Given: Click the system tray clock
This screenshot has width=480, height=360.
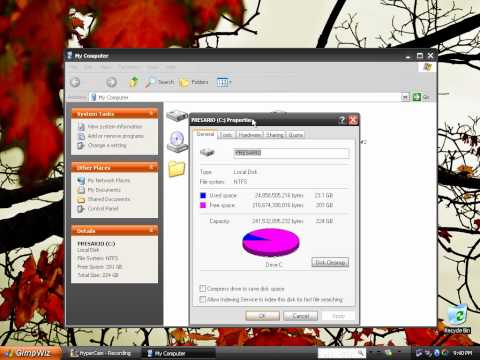Looking at the screenshot, I should [x=462, y=353].
